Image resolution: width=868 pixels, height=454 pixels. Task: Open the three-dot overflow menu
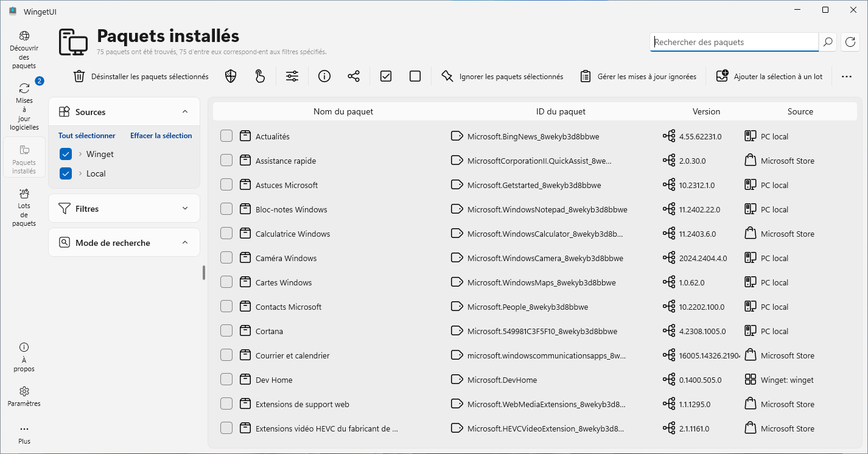847,76
